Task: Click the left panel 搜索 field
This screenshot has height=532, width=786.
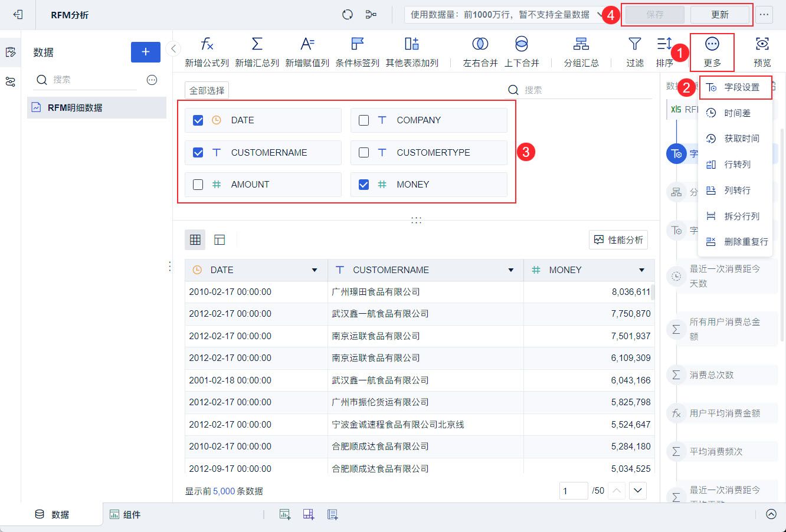Action: coord(87,80)
